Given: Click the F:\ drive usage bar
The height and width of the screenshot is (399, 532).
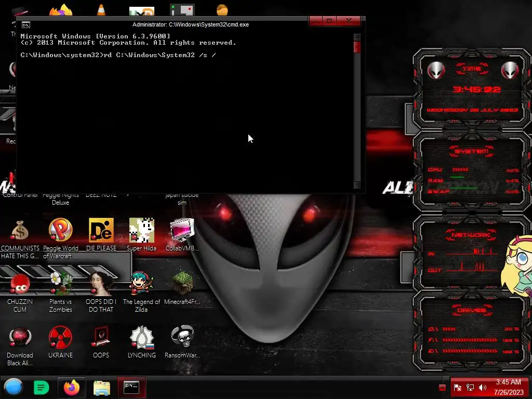Looking at the screenshot, I should 470,340.
